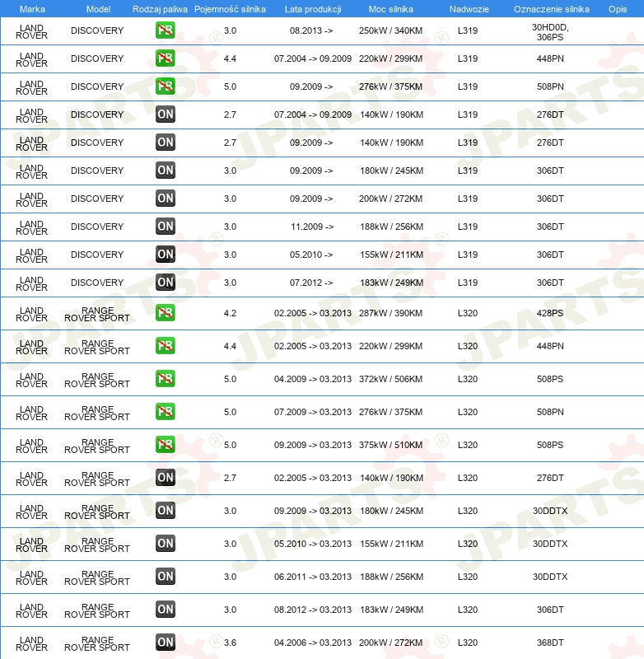Click the ON icon in the 06.2011 row
The height and width of the screenshot is (659, 644).
[165, 577]
